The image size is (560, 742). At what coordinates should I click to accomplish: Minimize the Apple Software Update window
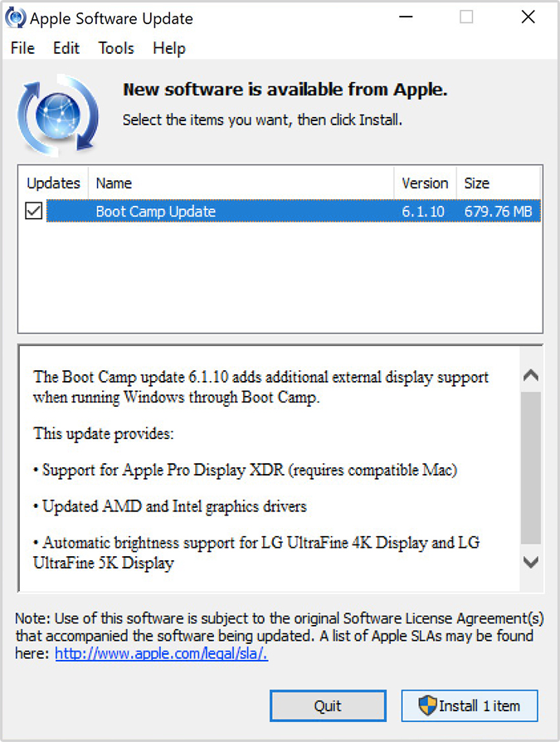click(406, 17)
